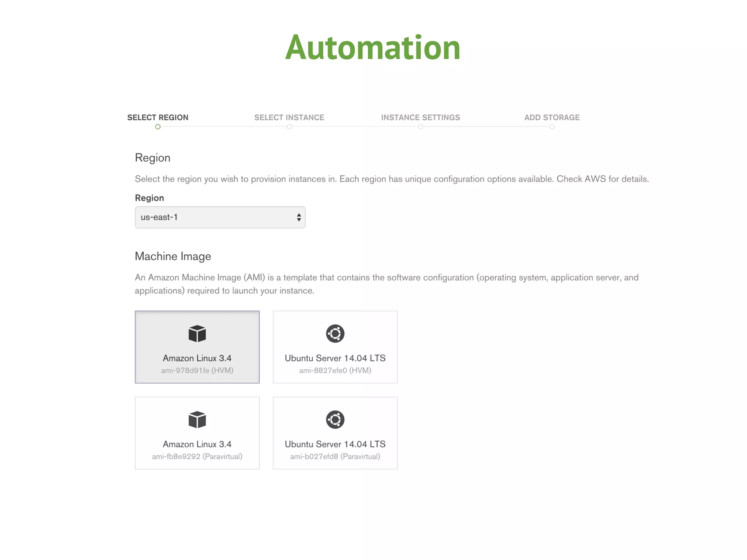Viewport: 747px width, 560px height.
Task: Click the step marker under SELECT INSTANCE
Action: (x=289, y=127)
